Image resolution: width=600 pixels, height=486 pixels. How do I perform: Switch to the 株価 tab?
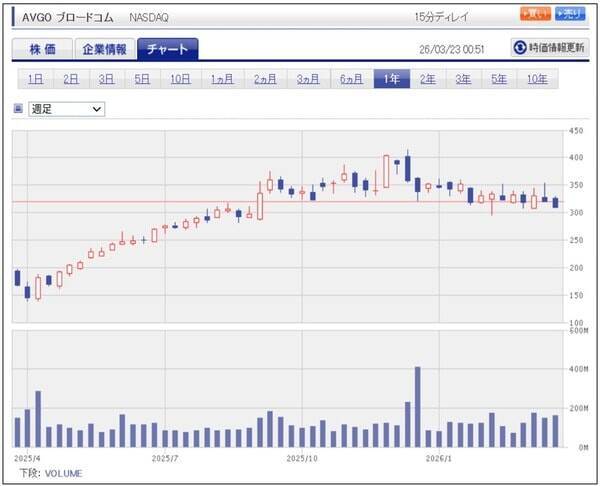42,49
